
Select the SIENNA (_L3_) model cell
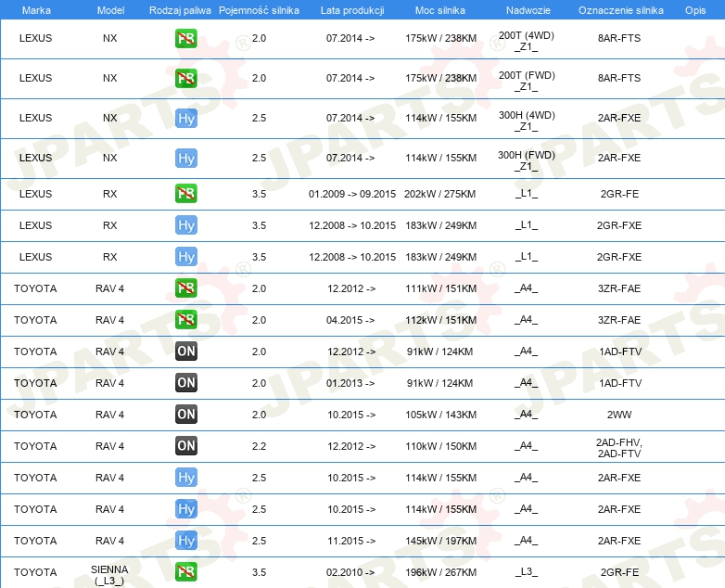pos(109,574)
